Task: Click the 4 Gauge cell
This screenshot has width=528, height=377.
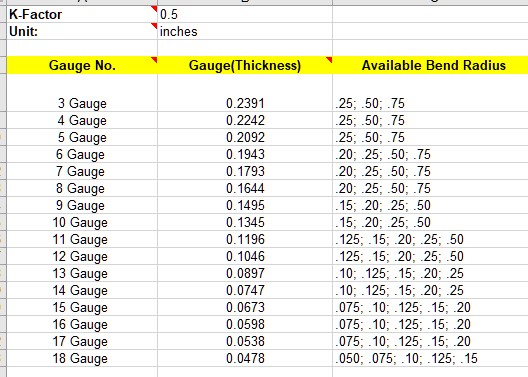Action: coord(82,120)
